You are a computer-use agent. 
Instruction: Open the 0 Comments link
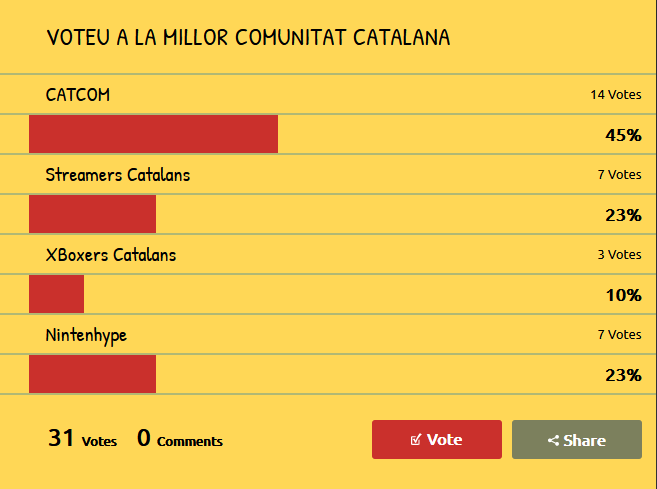coord(180,438)
